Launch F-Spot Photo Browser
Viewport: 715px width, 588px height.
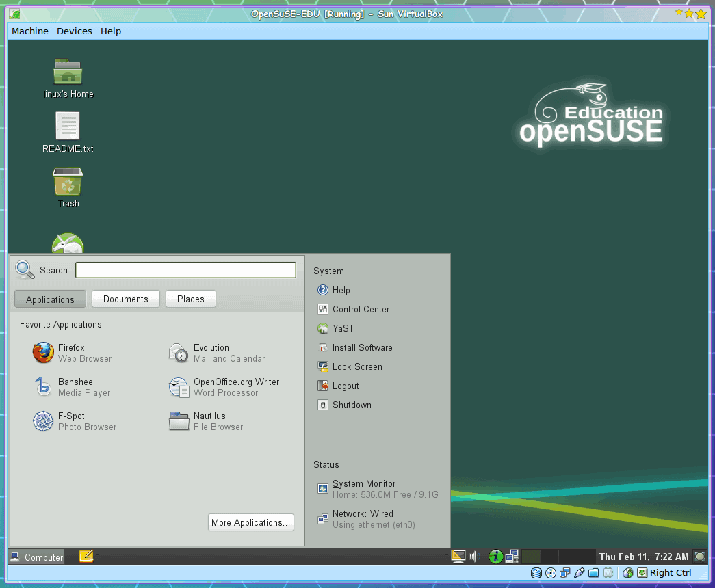(x=75, y=421)
